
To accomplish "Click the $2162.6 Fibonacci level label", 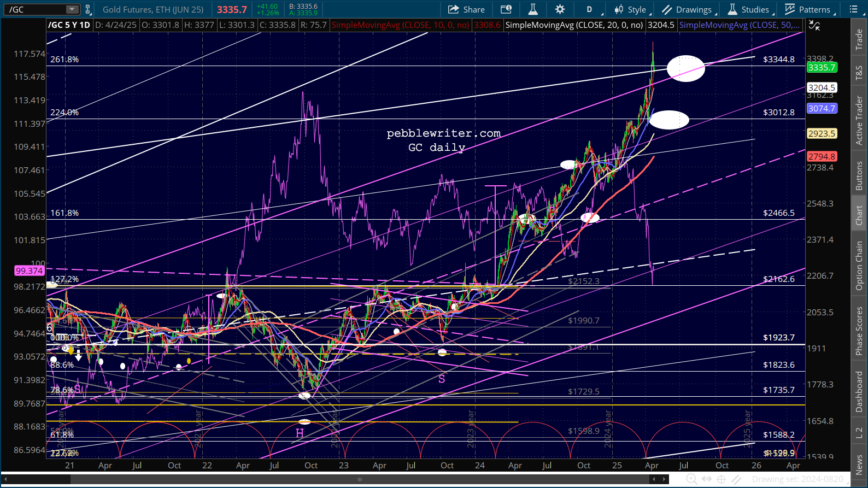I will (779, 279).
